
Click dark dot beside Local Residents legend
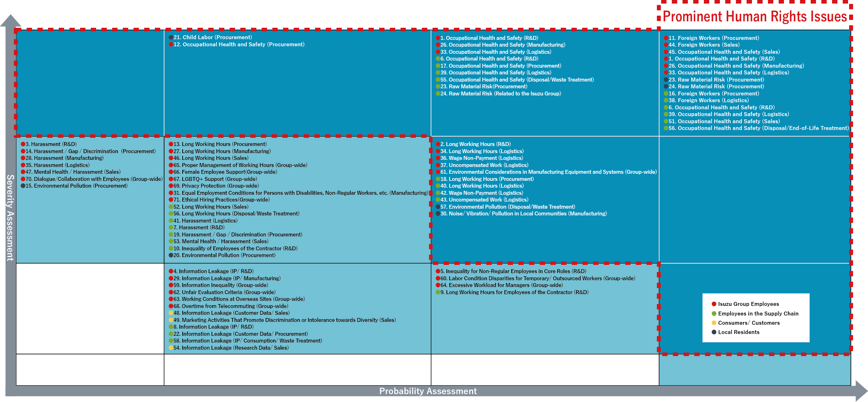[714, 332]
